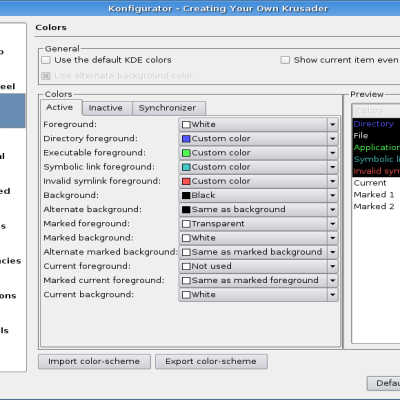Image resolution: width=400 pixels, height=400 pixels.
Task: Open the Alternate marked background dropdown
Action: tap(259, 252)
